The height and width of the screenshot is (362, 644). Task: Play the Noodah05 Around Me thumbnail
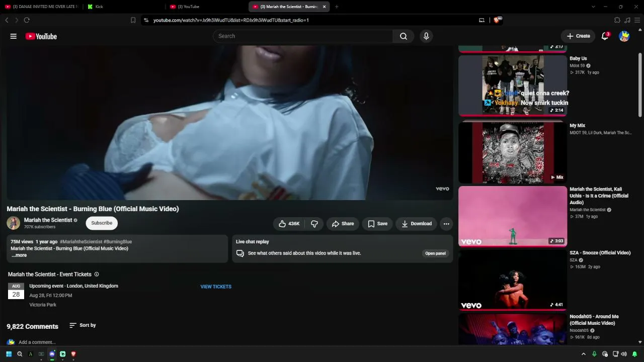513,329
